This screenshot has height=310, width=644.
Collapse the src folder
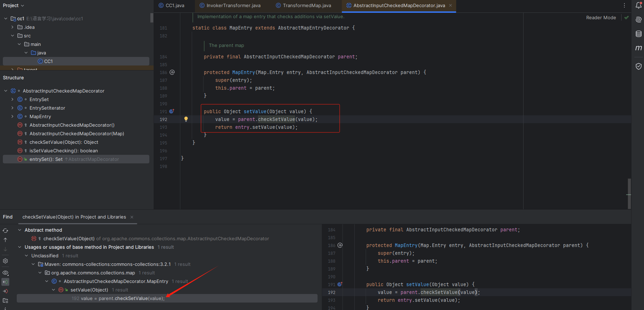[x=12, y=36]
